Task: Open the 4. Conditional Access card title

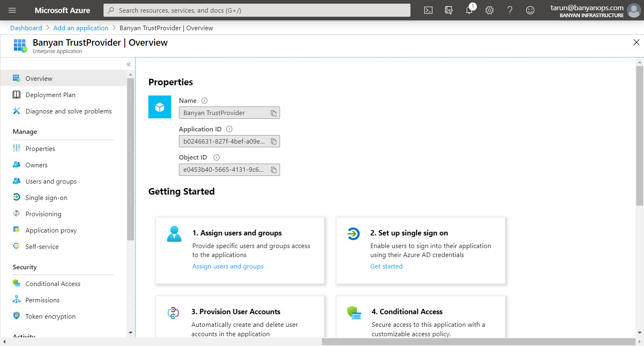Action: [407, 312]
